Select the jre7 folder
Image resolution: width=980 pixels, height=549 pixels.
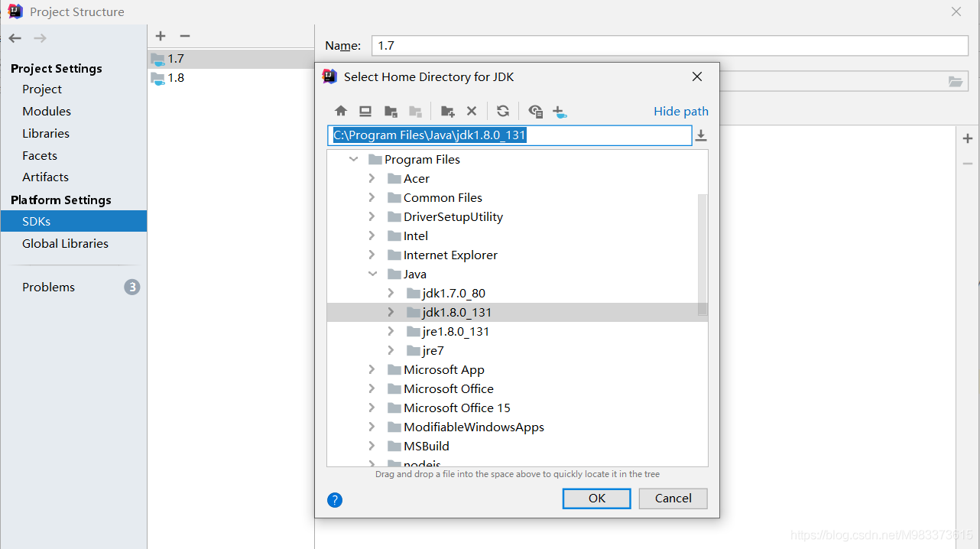point(433,350)
